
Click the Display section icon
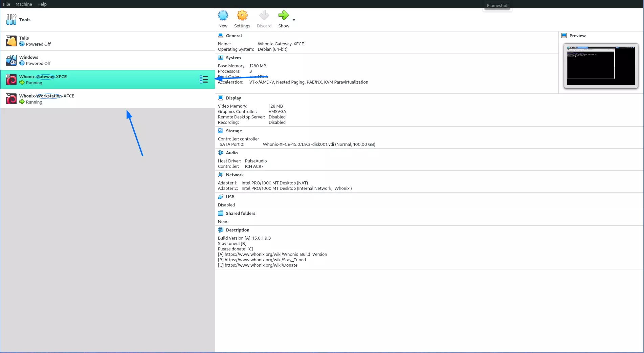pos(221,98)
